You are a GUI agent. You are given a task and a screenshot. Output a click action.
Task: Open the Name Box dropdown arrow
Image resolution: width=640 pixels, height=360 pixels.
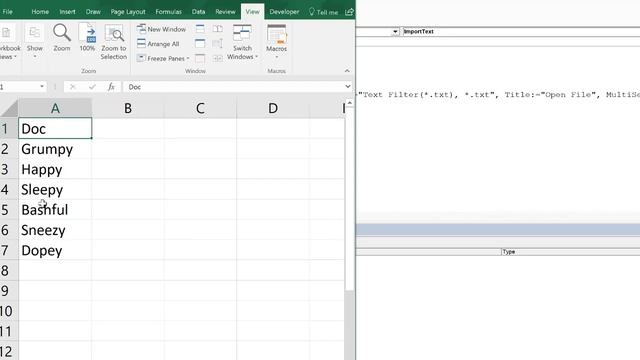click(42, 87)
